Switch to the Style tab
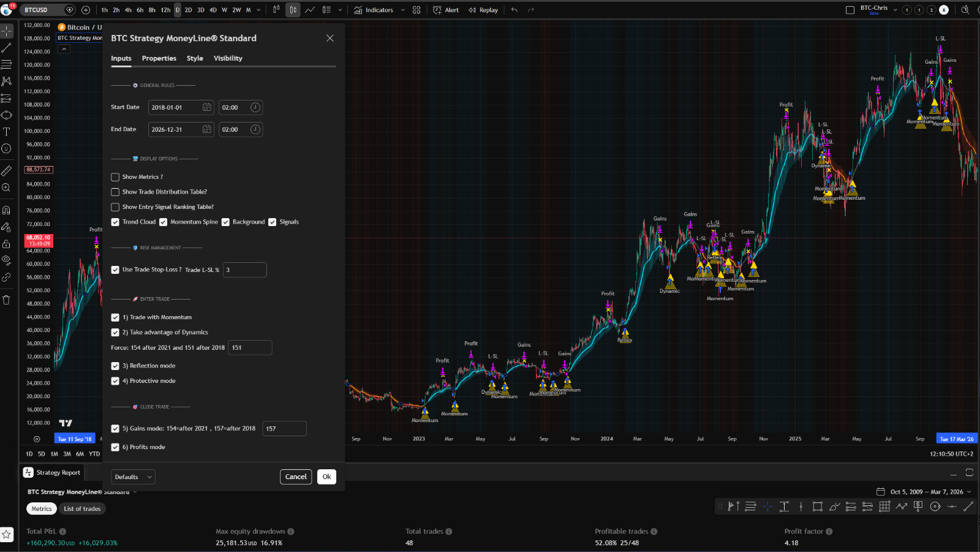The image size is (980, 552). [195, 58]
